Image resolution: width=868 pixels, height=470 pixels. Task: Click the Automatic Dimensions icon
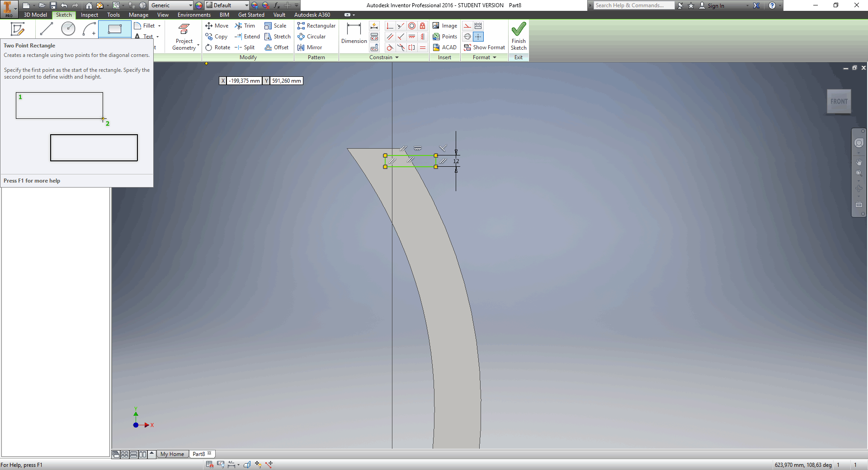374,26
